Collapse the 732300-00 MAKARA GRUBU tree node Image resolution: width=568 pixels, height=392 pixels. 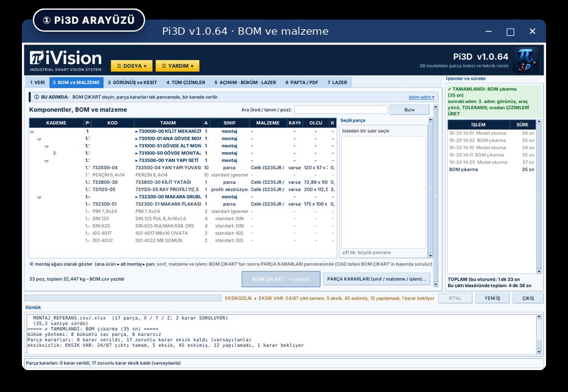[39, 198]
